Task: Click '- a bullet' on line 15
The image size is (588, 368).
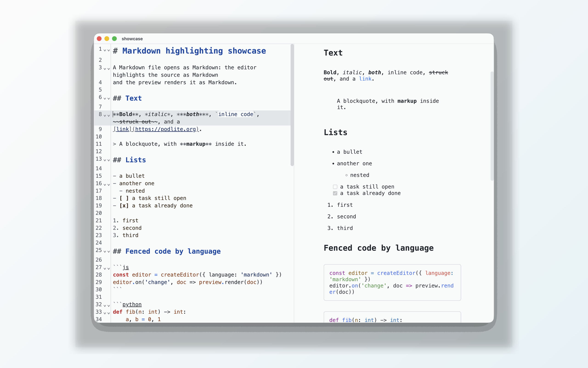Action: click(129, 176)
